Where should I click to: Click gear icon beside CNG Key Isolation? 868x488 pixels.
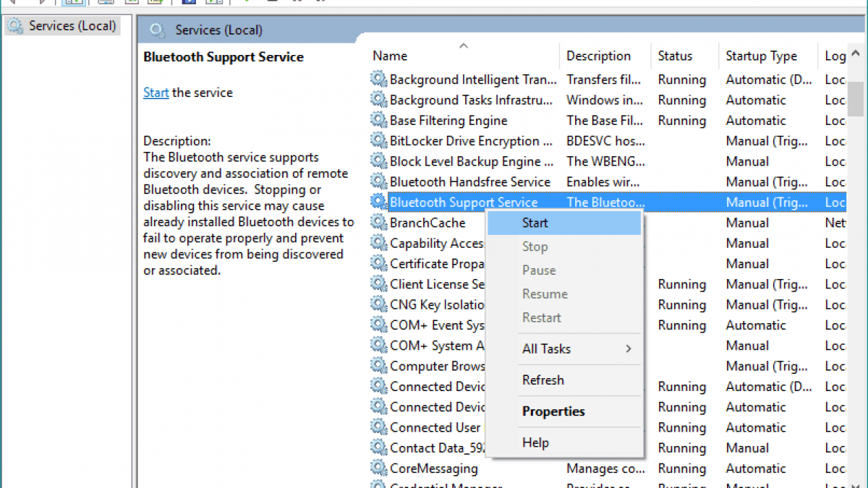379,304
